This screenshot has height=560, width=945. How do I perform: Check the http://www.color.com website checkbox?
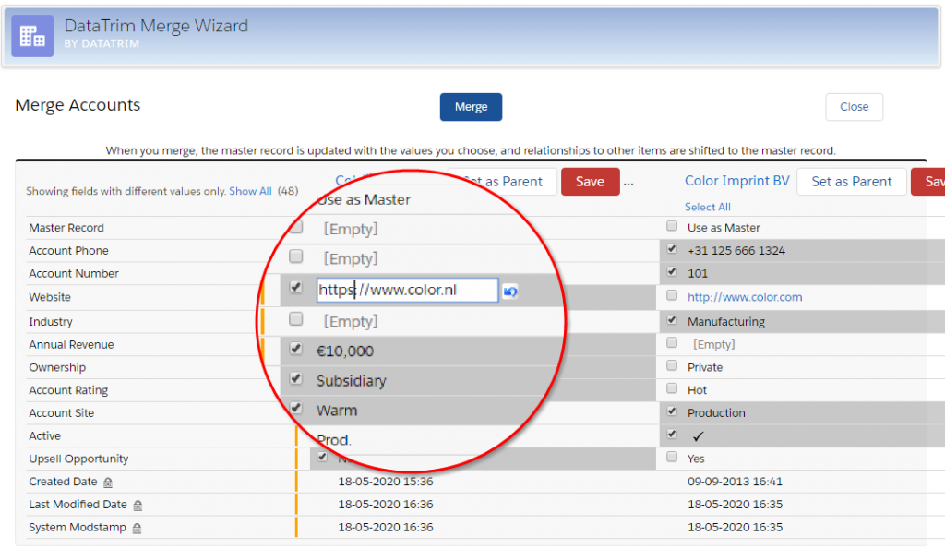(672, 296)
